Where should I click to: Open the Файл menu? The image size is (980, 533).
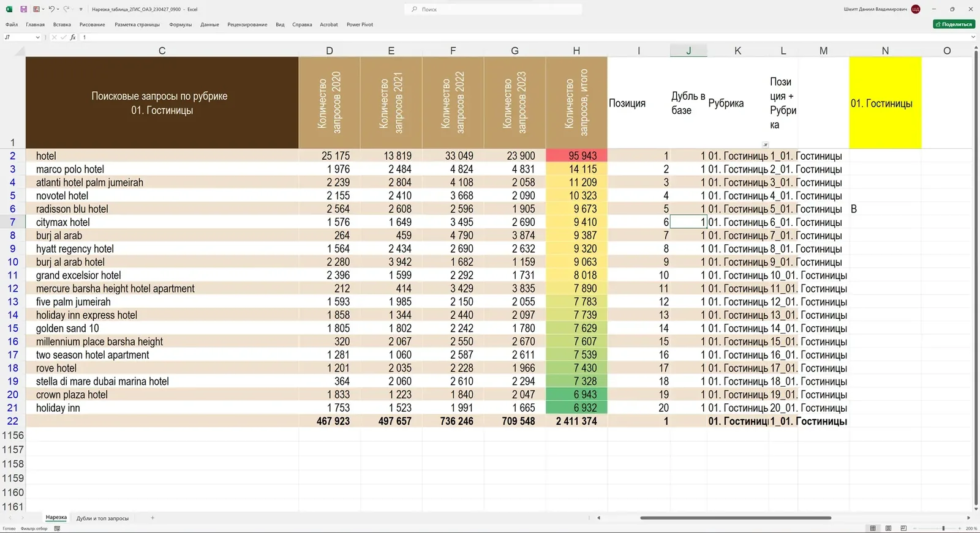(x=12, y=24)
